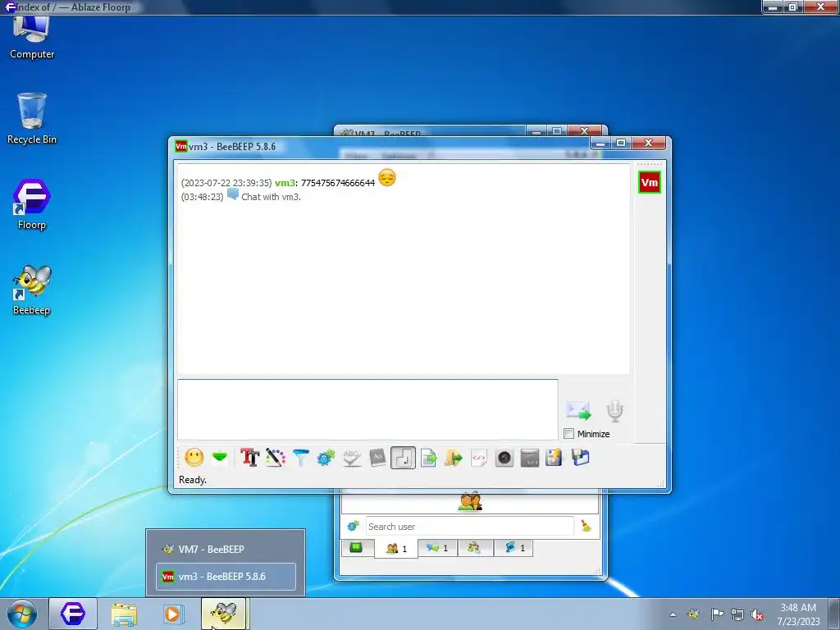Viewport: 840px width, 630px height.
Task: Open the blue tab showing 1 in VM7 window
Action: point(514,548)
